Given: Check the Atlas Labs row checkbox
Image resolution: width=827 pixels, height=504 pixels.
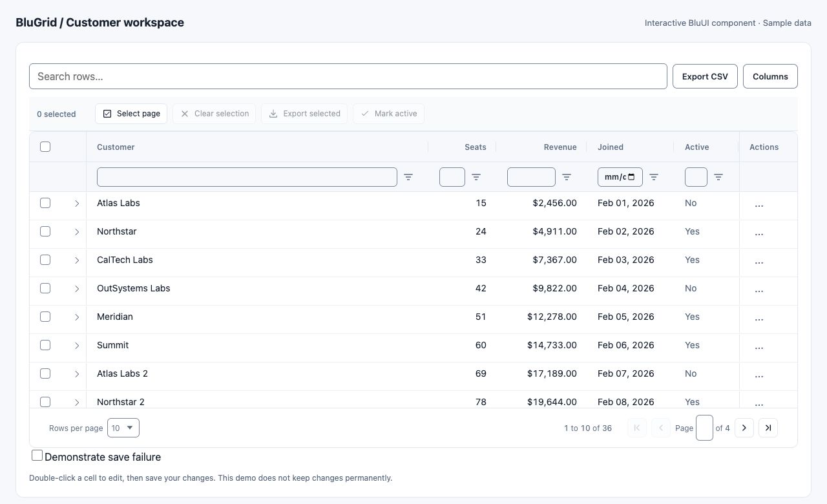Looking at the screenshot, I should 45,203.
